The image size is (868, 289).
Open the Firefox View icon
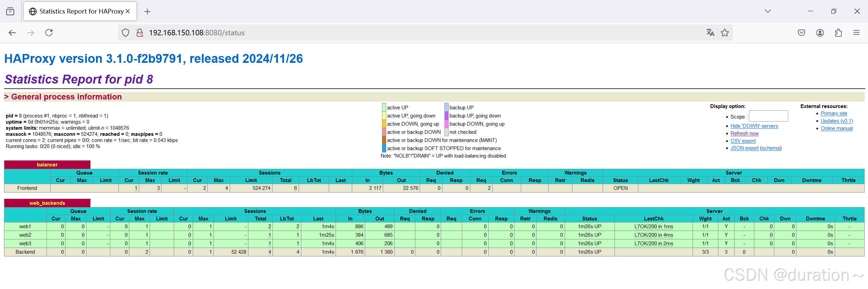[x=10, y=12]
